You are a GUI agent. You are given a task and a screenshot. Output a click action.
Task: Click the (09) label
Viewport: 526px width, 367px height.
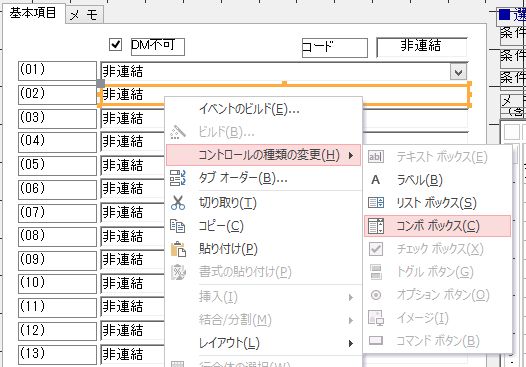[x=57, y=260]
